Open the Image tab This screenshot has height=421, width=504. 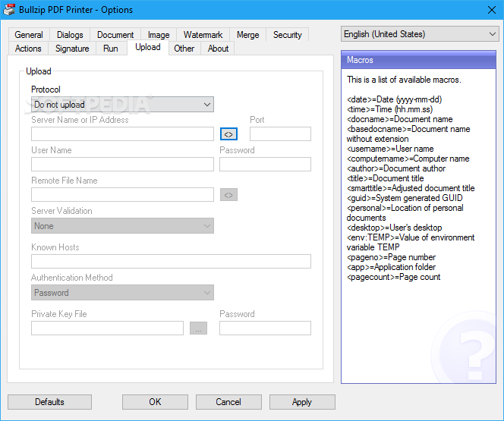(159, 35)
